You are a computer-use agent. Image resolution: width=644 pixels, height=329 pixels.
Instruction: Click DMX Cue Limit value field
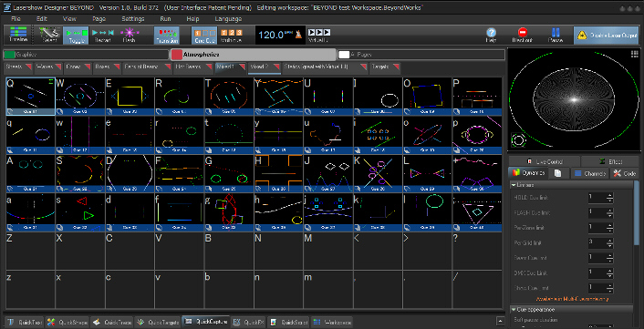597,272
